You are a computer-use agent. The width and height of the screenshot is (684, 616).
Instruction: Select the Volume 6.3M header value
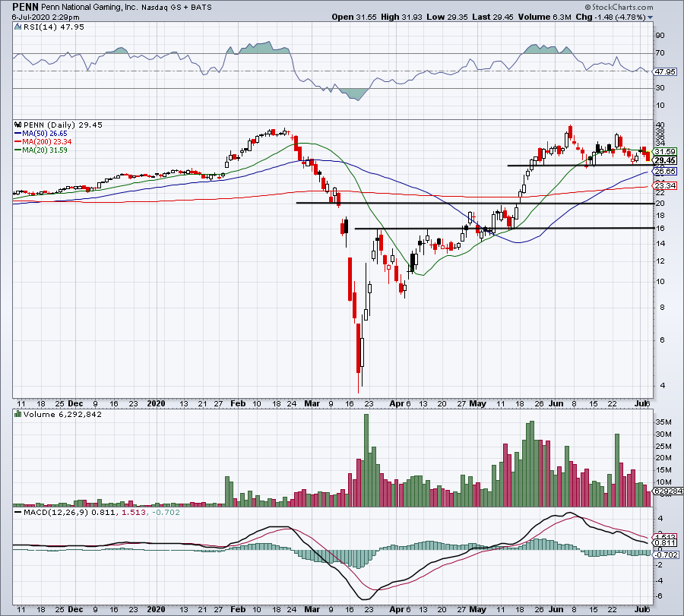pos(545,17)
